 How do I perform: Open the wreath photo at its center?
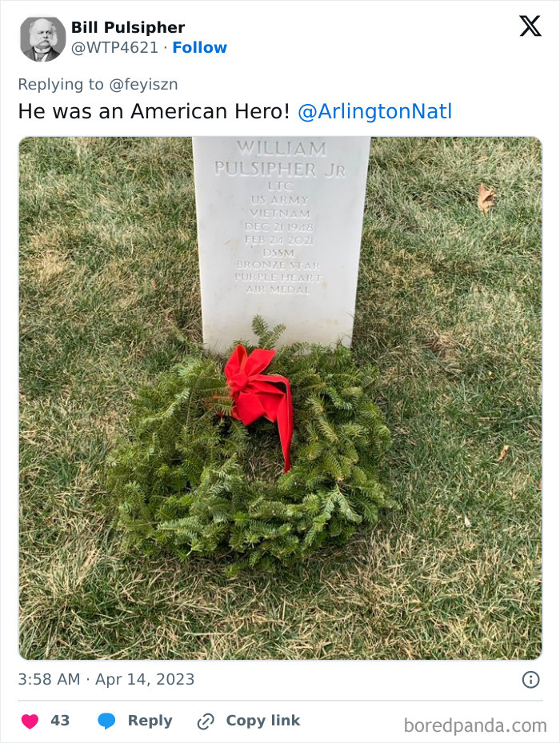(280, 398)
